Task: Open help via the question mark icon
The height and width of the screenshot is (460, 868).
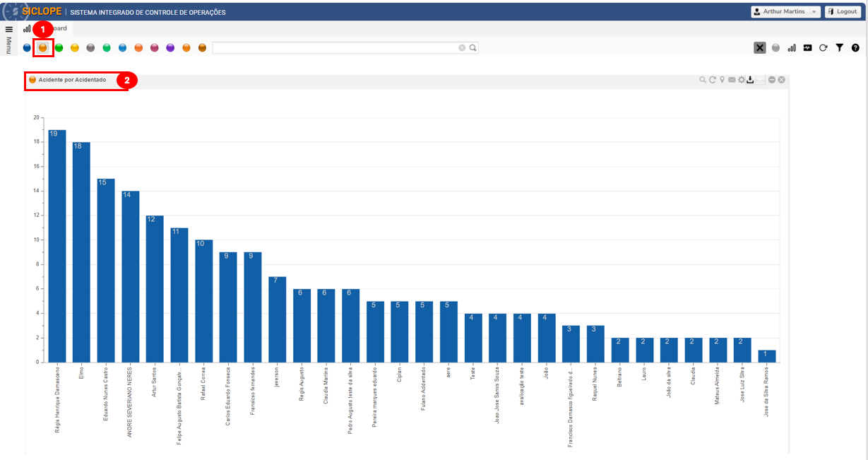Action: coord(855,48)
